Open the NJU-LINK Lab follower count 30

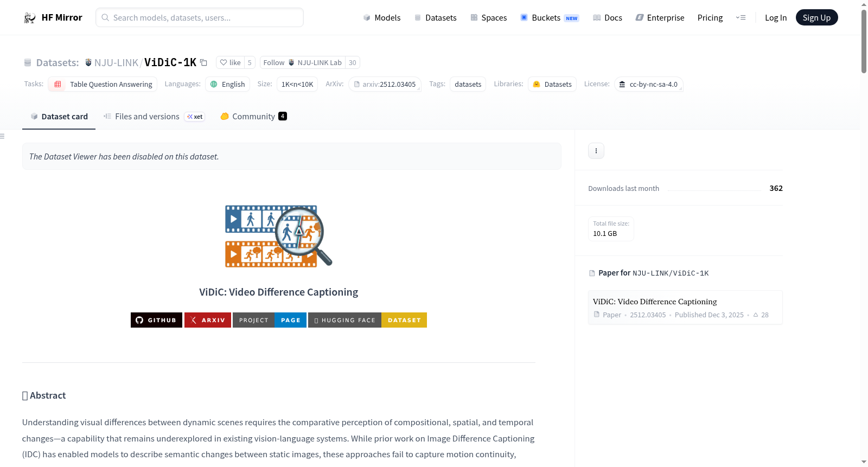(x=353, y=62)
